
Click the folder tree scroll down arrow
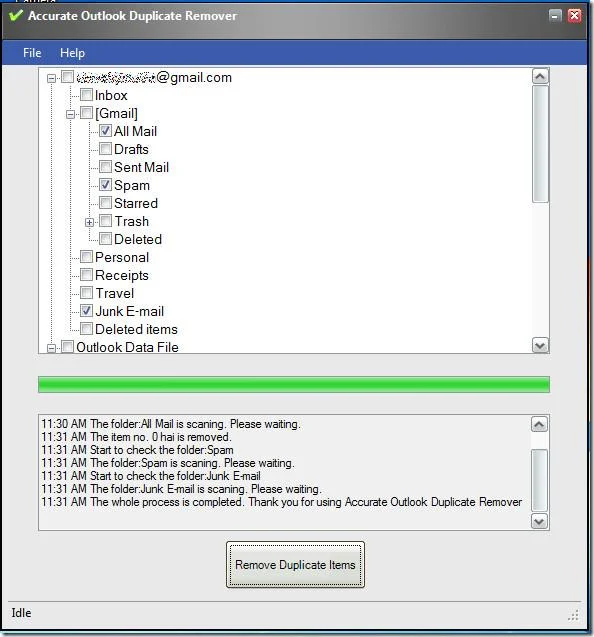[540, 345]
